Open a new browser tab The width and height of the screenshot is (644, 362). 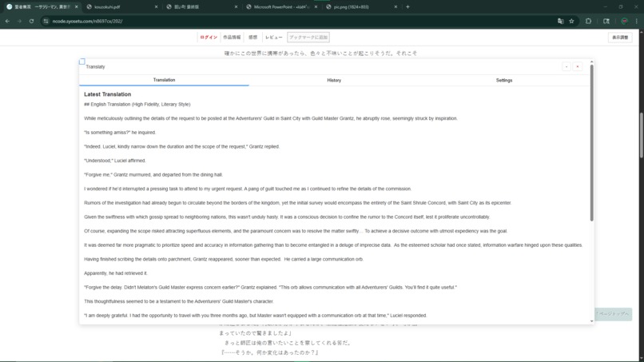click(407, 6)
